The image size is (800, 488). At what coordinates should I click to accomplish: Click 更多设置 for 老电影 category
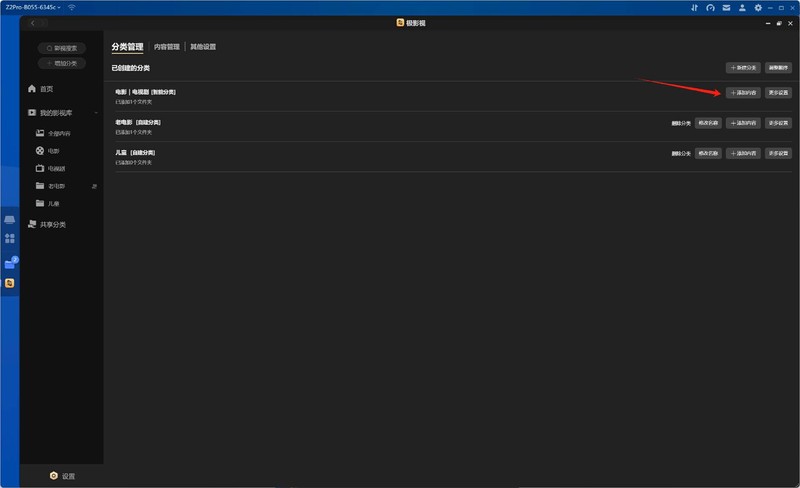coord(778,123)
